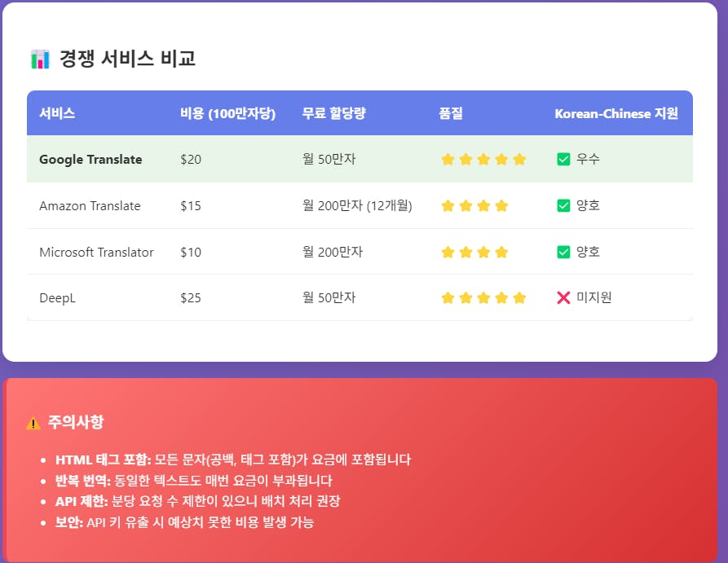Click the $20 cost cell
The image size is (728, 563).
point(191,159)
